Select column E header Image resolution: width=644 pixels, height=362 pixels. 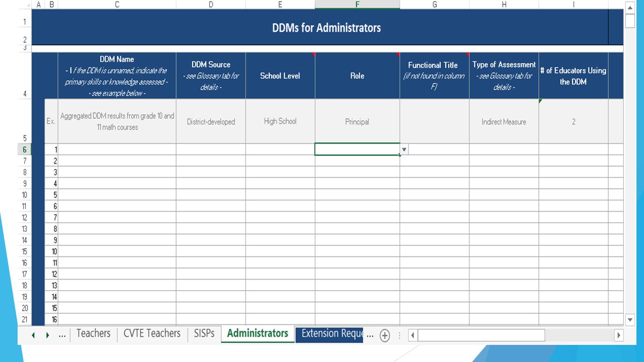click(x=280, y=5)
